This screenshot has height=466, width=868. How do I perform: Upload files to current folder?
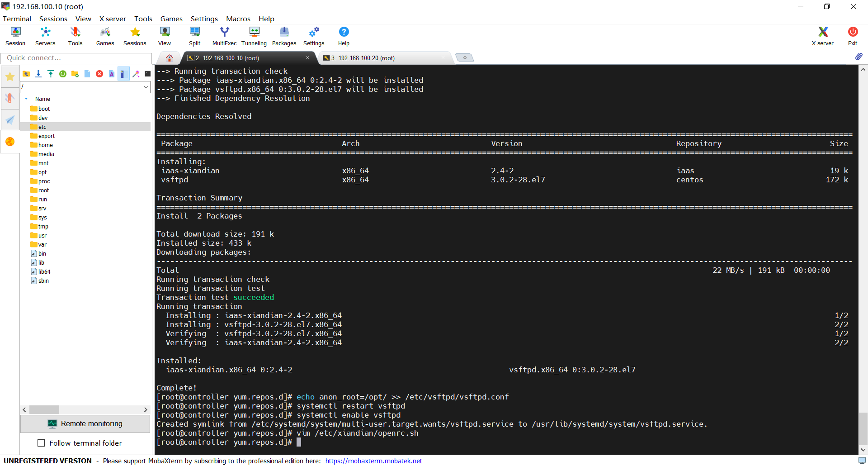point(51,74)
